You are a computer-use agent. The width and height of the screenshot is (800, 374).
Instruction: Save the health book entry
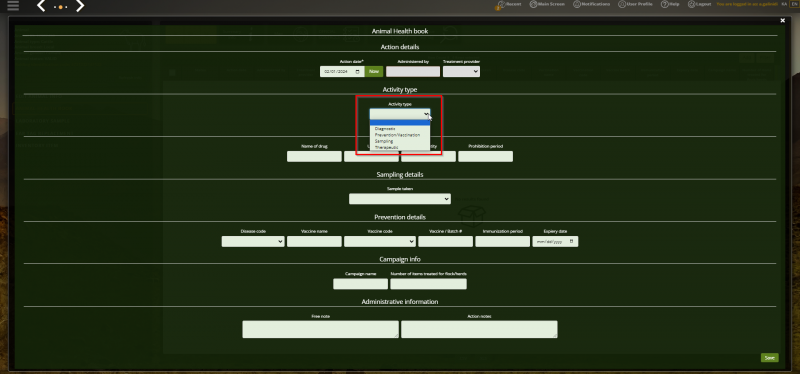(769, 358)
